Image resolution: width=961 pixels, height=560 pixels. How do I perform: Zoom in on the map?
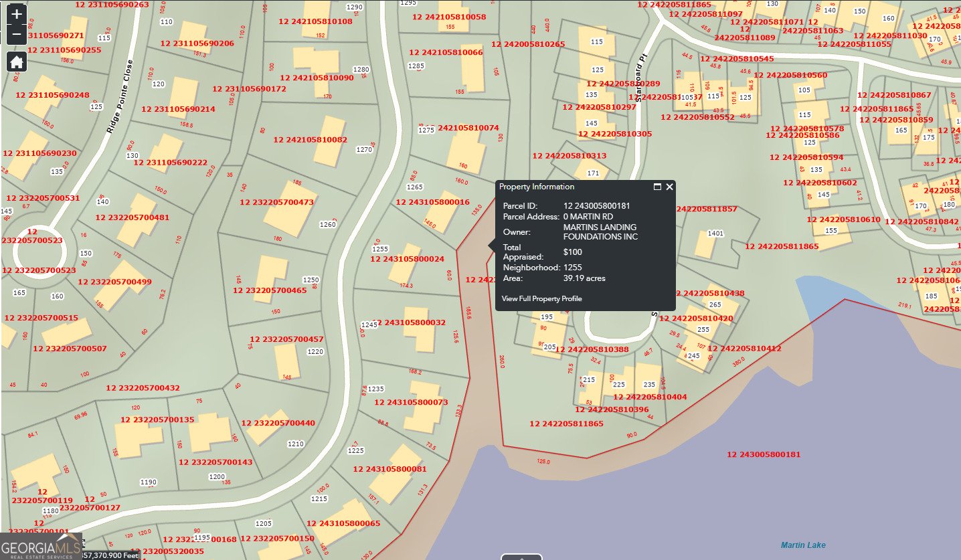(17, 13)
